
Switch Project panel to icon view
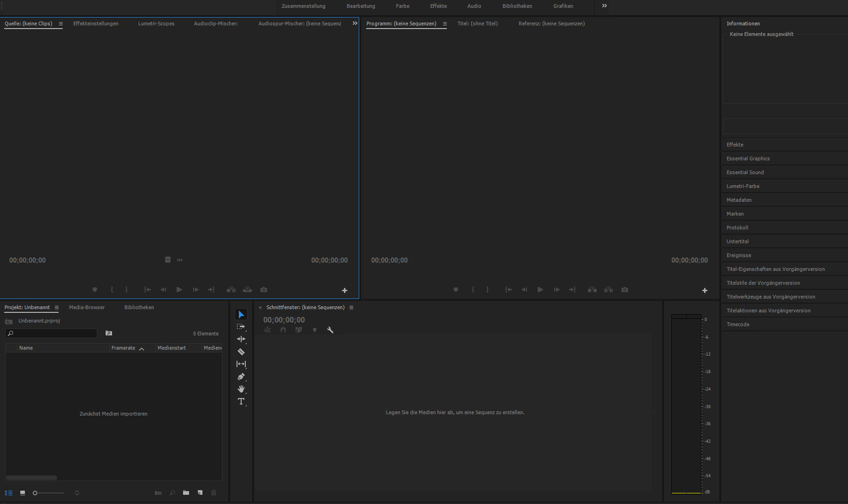point(22,493)
